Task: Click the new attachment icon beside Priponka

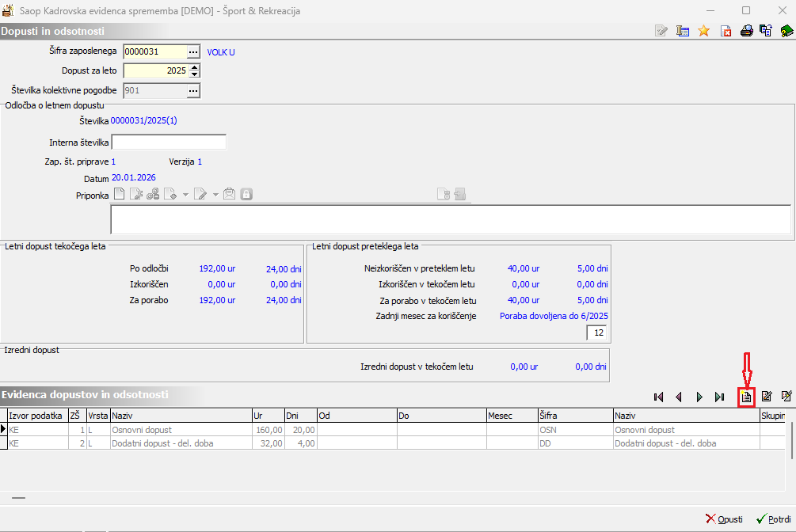Action: click(x=119, y=194)
